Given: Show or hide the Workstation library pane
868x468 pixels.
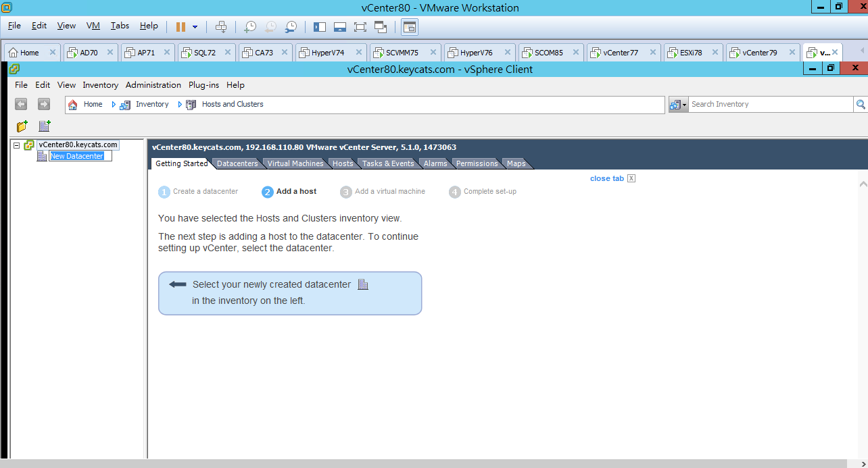Looking at the screenshot, I should tap(320, 27).
